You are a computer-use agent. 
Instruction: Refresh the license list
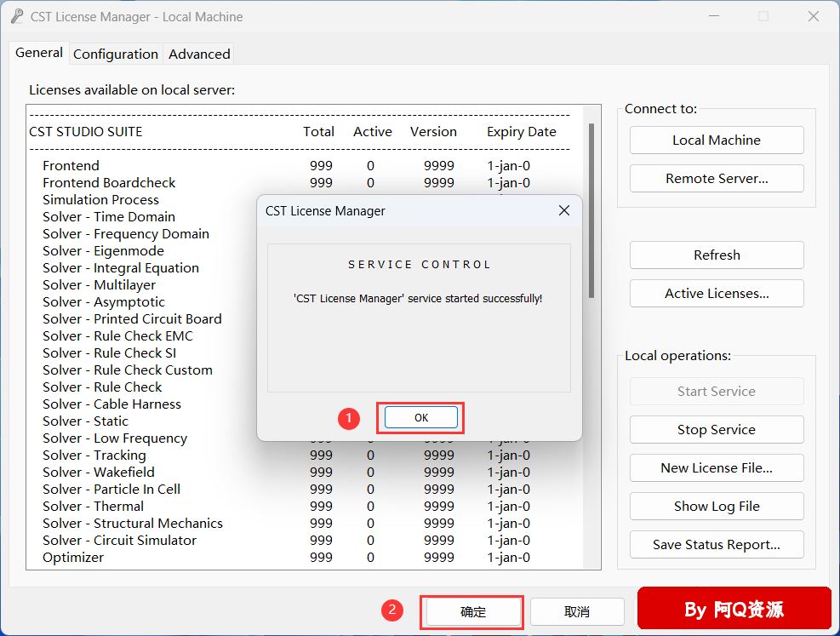click(x=717, y=255)
